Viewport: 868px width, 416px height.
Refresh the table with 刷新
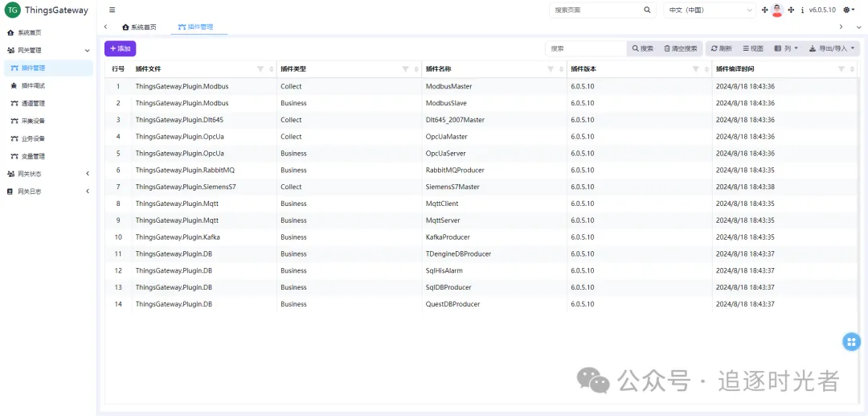(x=721, y=49)
